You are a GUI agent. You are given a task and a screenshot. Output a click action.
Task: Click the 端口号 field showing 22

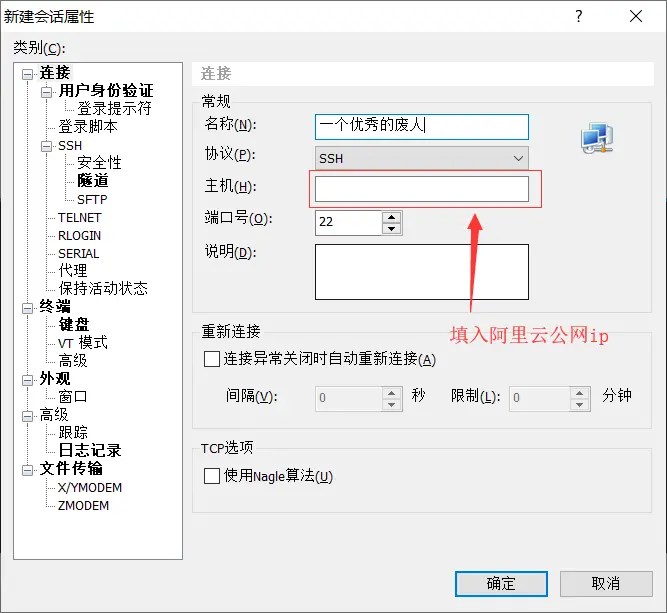pos(348,222)
